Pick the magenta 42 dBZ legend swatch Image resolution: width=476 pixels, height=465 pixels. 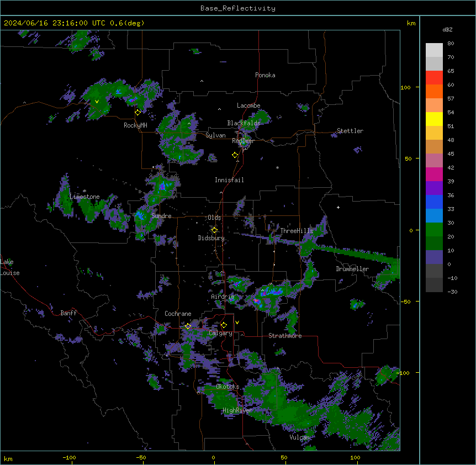click(x=434, y=174)
